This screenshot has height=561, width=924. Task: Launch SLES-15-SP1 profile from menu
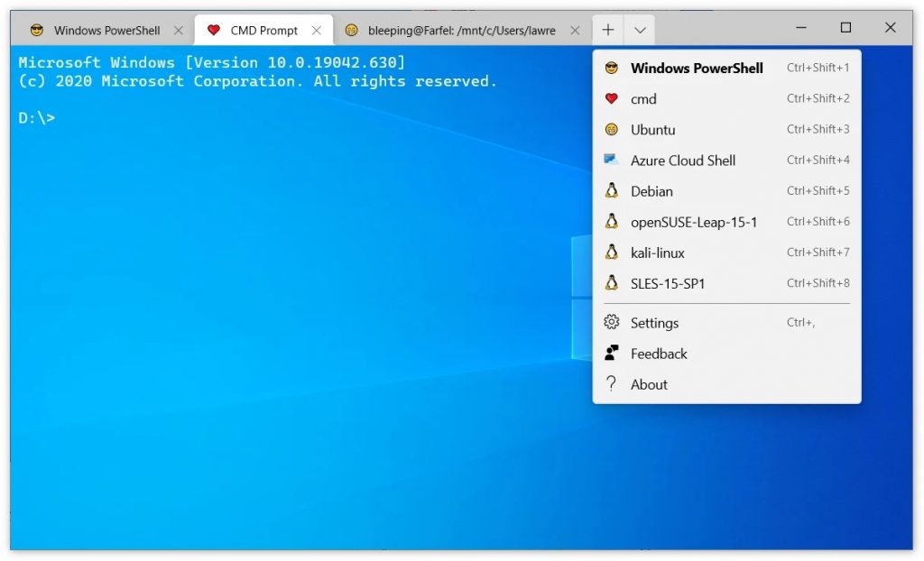tap(668, 283)
